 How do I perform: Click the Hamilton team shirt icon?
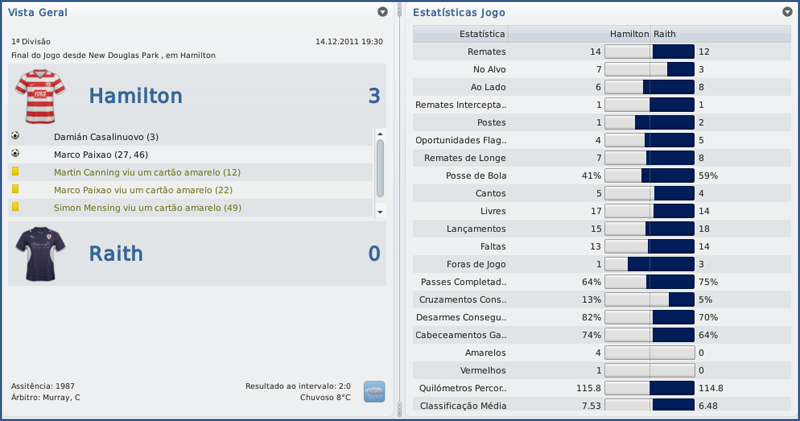40,96
